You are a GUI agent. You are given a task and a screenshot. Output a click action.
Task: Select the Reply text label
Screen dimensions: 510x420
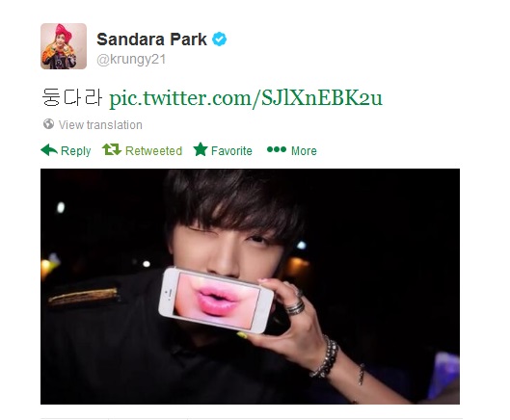pos(76,151)
